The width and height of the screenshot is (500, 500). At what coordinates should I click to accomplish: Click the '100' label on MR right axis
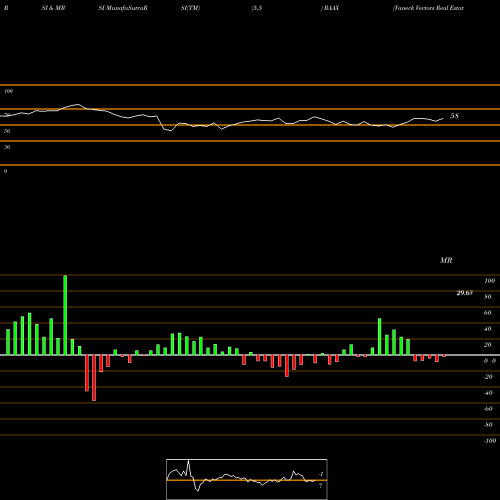(489, 281)
